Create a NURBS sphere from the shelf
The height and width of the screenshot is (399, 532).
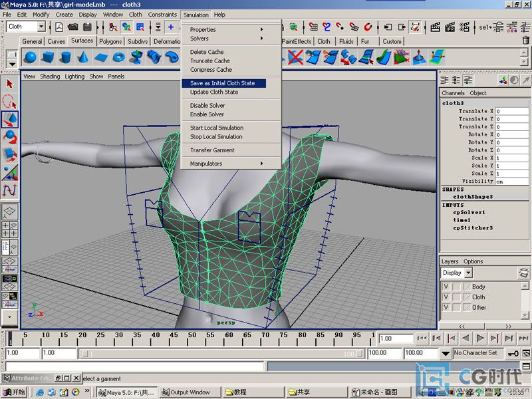[31, 57]
